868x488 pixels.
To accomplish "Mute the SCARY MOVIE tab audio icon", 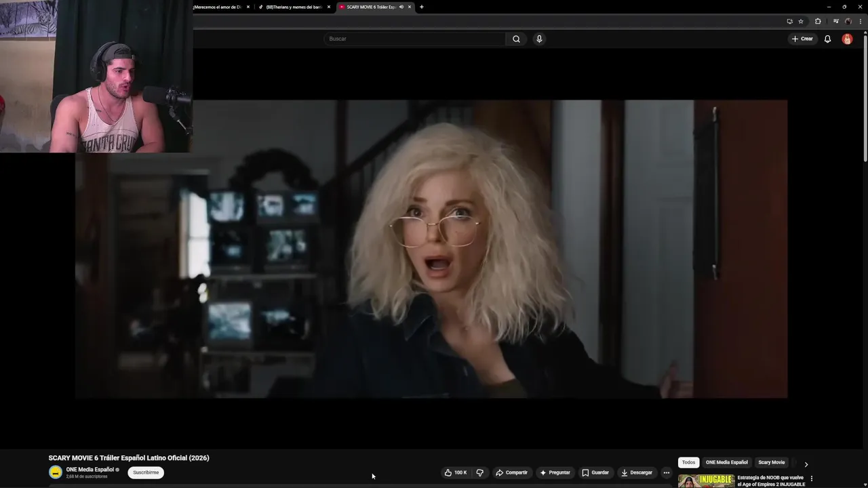I will point(401,7).
